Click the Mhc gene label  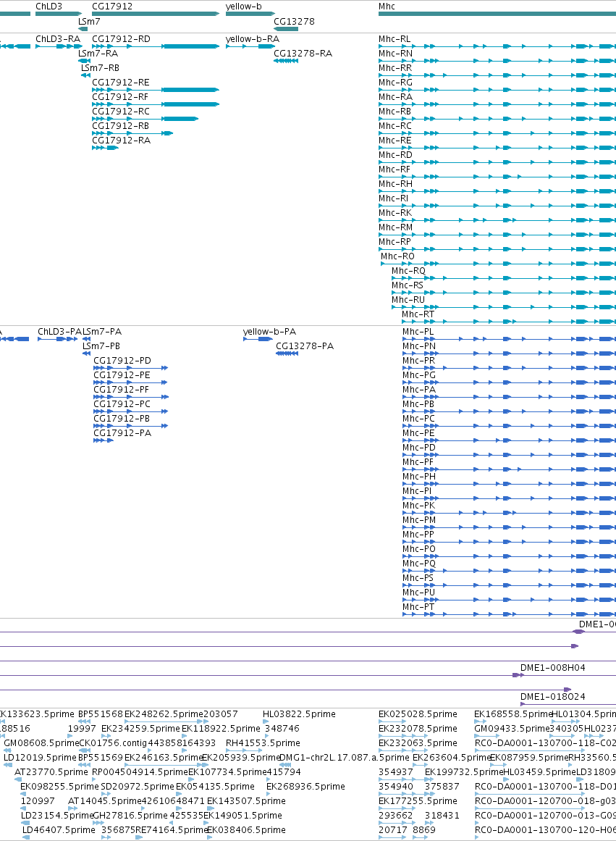[387, 7]
